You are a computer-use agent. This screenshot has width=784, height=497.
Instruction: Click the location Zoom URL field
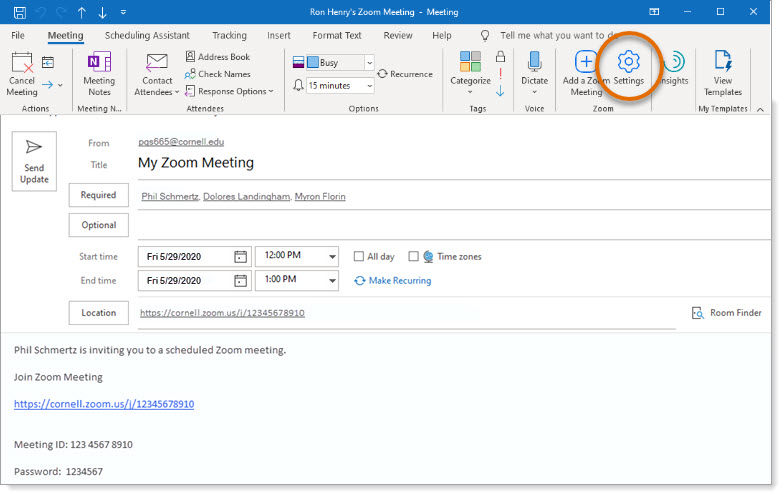pyautogui.click(x=406, y=313)
